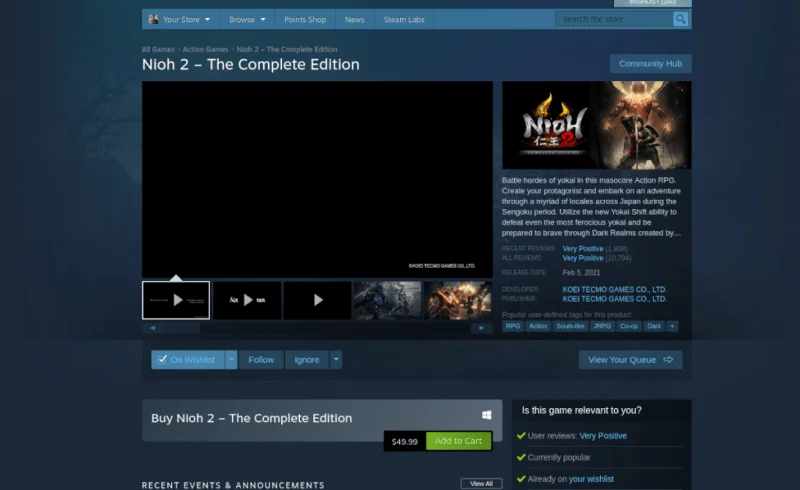Screen dimensions: 800x490
Task: Open the Browse dropdown menu
Action: pos(247,19)
